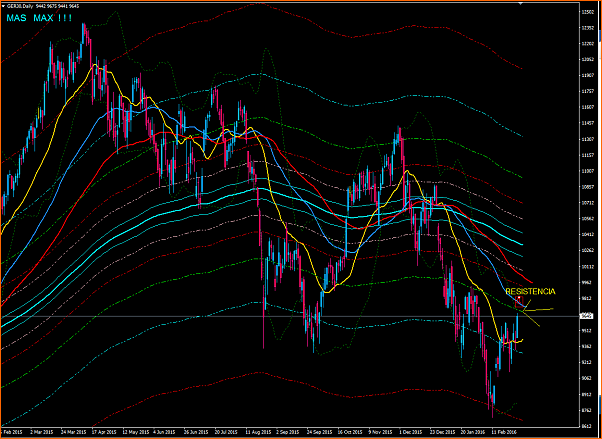Click the 9212 price level label

pos(586,362)
